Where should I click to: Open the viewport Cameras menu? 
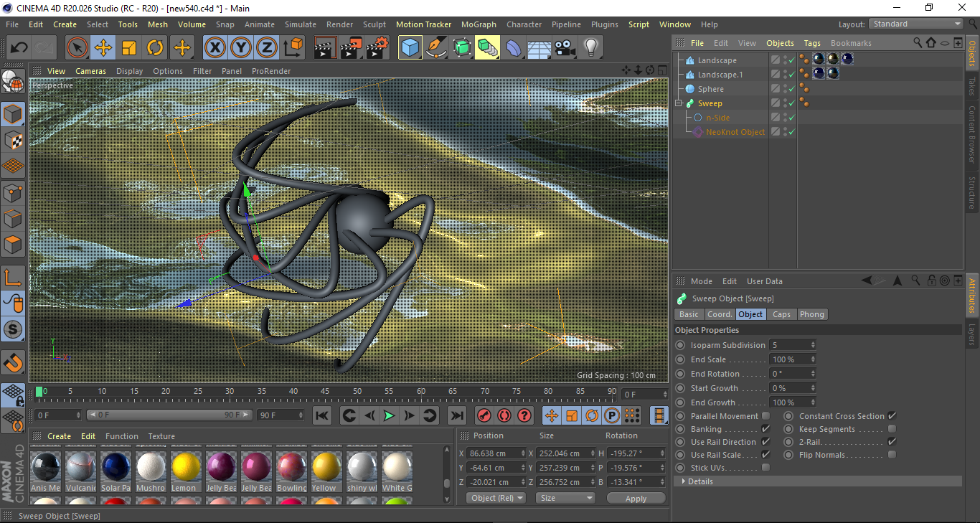[90, 71]
